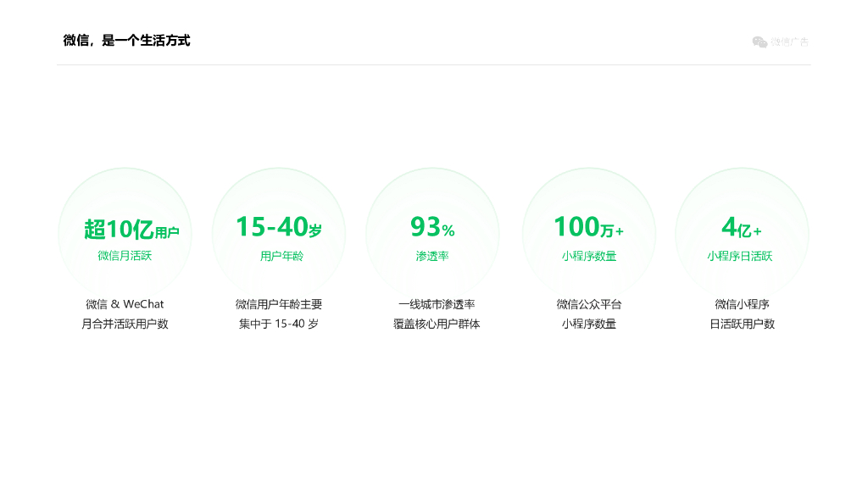Select the 小程序日活跃 green label

pos(739,256)
